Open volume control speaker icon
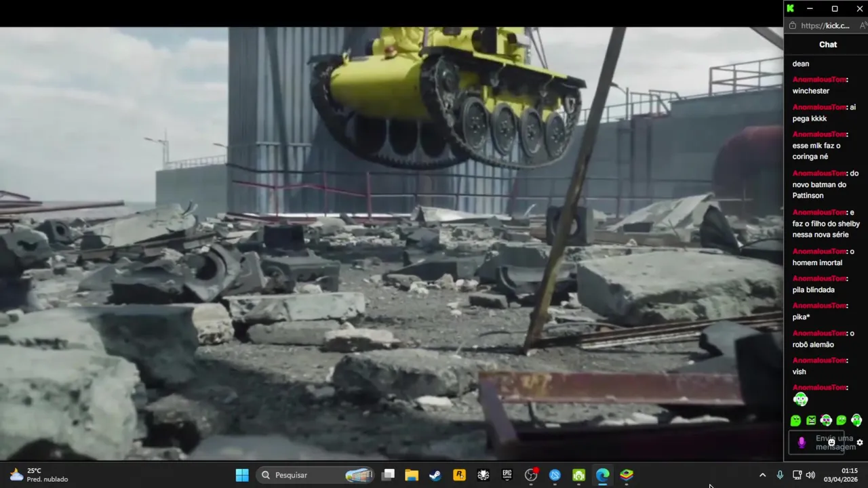The width and height of the screenshot is (868, 488). coord(810,475)
